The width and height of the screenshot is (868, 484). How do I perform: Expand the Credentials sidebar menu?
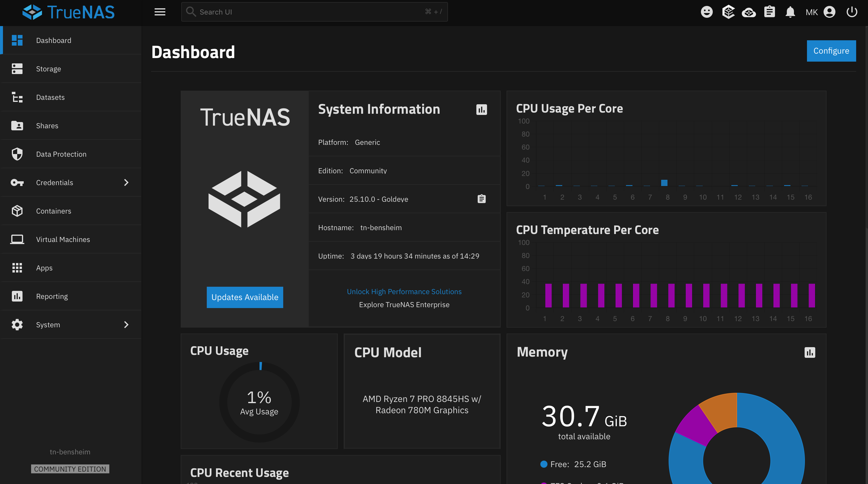coord(126,182)
